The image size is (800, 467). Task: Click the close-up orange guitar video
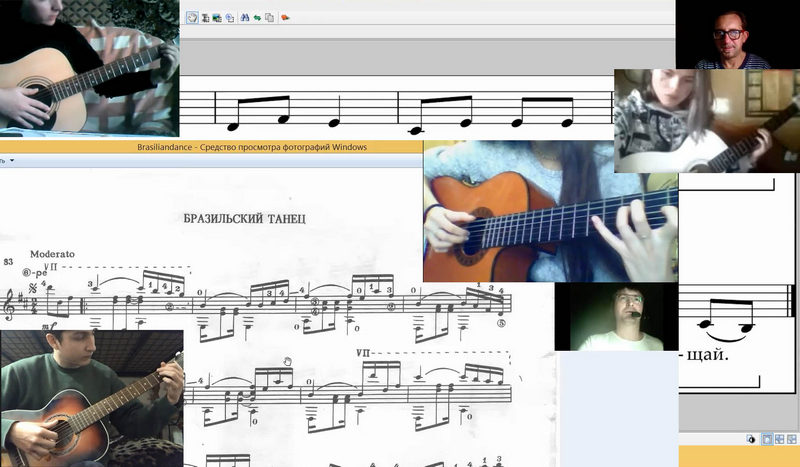point(551,211)
